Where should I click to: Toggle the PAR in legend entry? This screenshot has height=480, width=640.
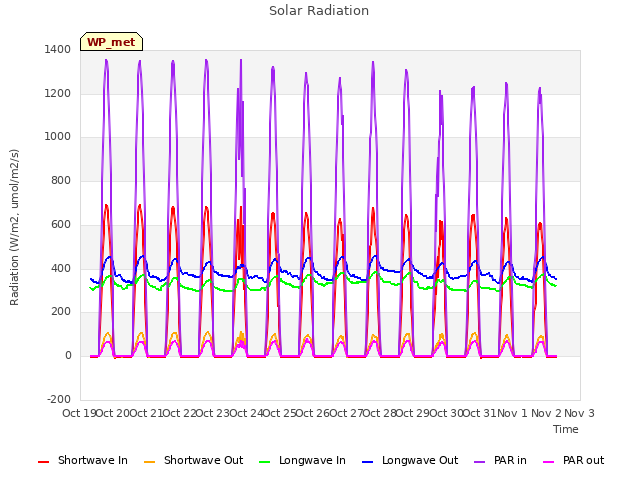[x=500, y=460]
